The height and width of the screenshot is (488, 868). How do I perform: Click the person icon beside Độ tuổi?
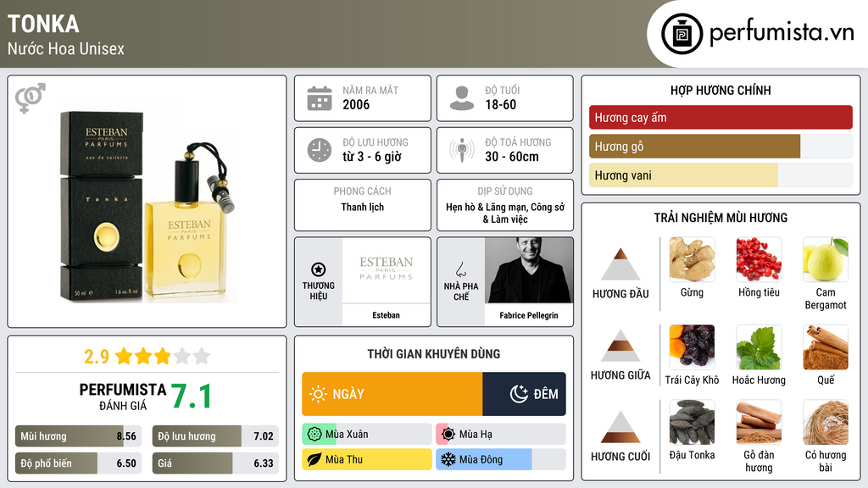[x=462, y=98]
